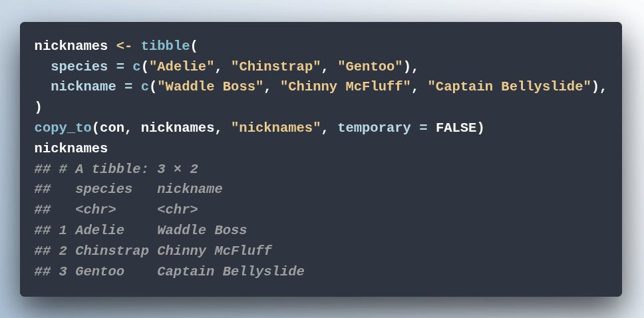Click the nickname column header in output
Viewport: 644px width, 318px height.
click(190, 190)
